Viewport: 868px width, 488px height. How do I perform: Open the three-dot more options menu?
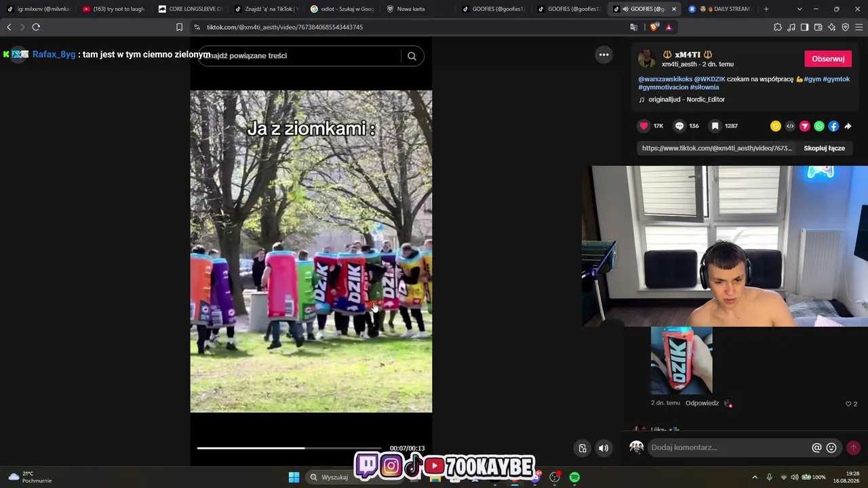click(604, 55)
